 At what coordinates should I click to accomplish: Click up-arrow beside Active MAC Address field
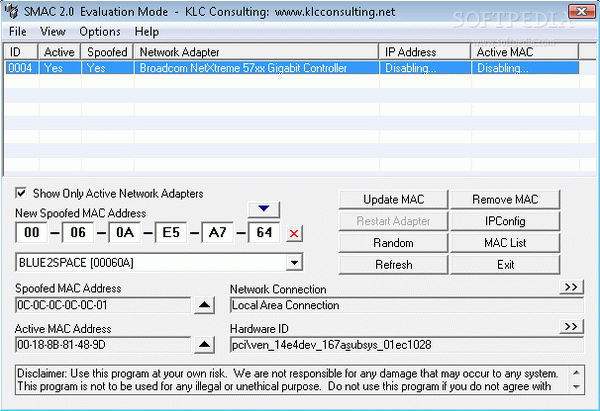204,345
